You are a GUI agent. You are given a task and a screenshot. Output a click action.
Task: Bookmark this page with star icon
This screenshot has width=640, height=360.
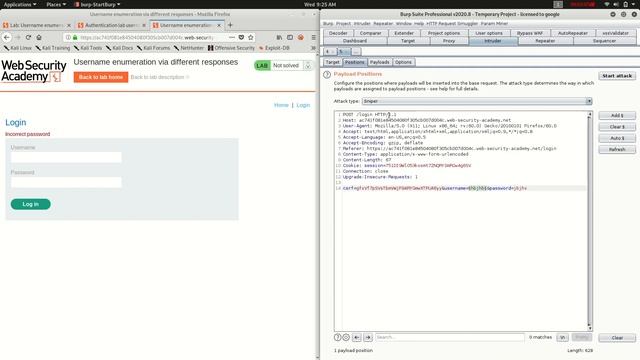pyautogui.click(x=251, y=37)
